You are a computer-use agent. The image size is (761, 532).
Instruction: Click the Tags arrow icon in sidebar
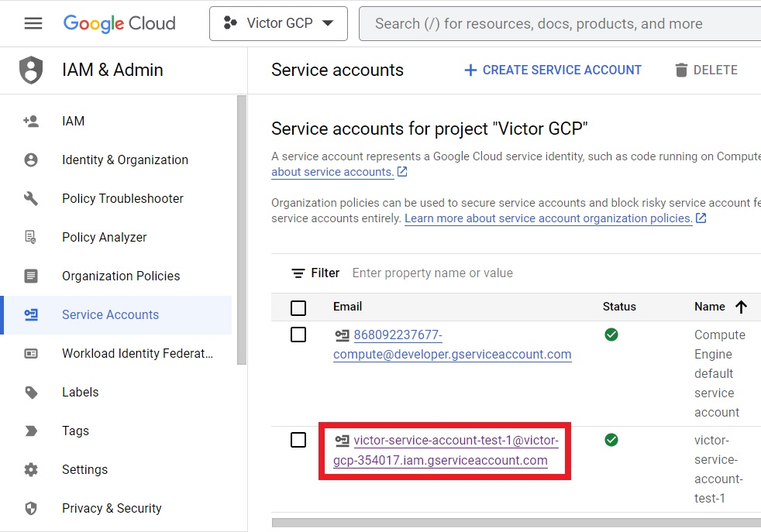[30, 431]
